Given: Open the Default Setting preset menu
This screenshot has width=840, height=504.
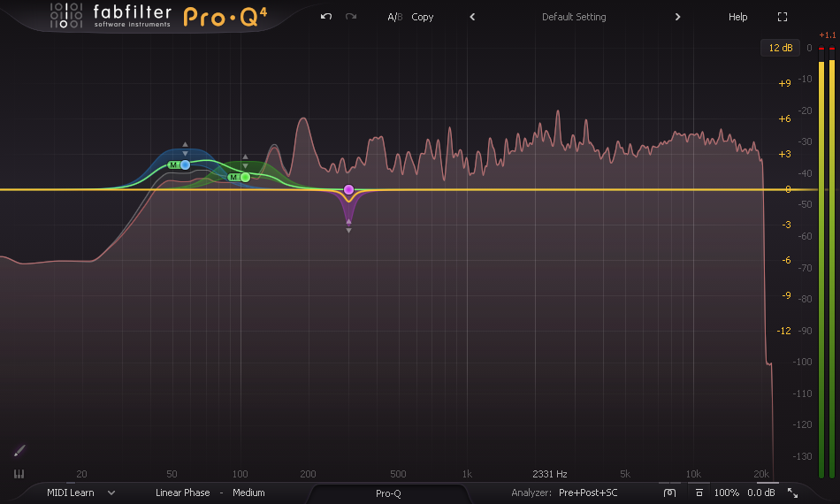Looking at the screenshot, I should pos(574,17).
